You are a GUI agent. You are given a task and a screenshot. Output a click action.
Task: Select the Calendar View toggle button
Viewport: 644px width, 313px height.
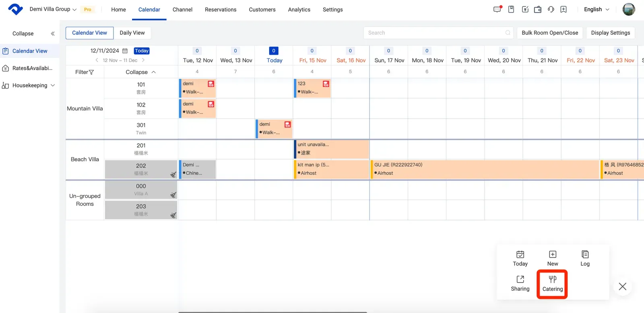89,33
